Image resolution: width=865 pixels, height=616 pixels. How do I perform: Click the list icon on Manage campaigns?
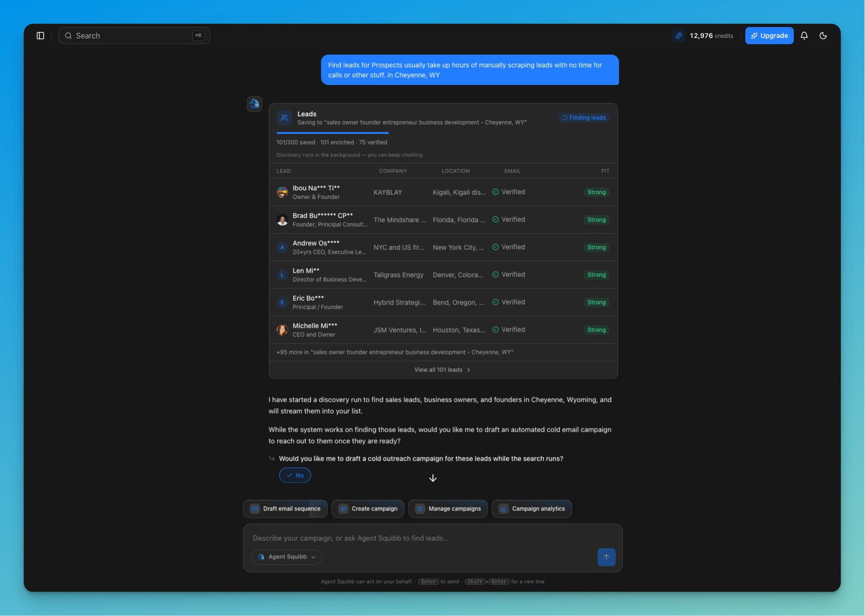pos(420,509)
